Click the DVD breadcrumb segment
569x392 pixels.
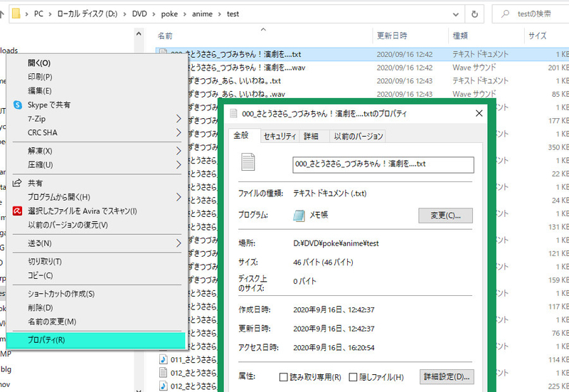click(x=139, y=14)
